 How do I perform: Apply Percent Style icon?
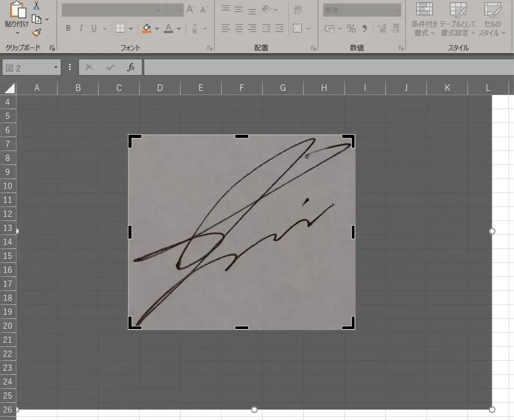pos(351,28)
